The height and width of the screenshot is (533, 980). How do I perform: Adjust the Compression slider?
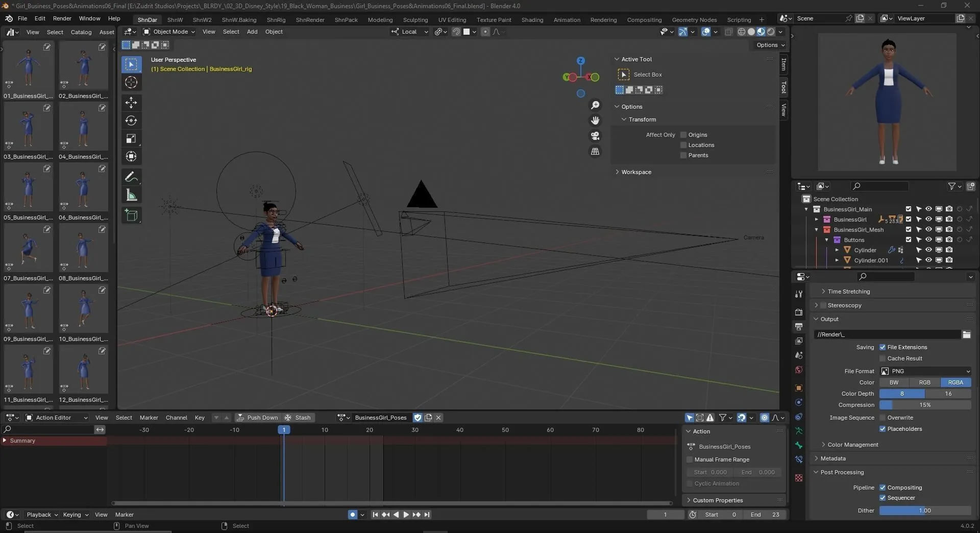tap(925, 404)
